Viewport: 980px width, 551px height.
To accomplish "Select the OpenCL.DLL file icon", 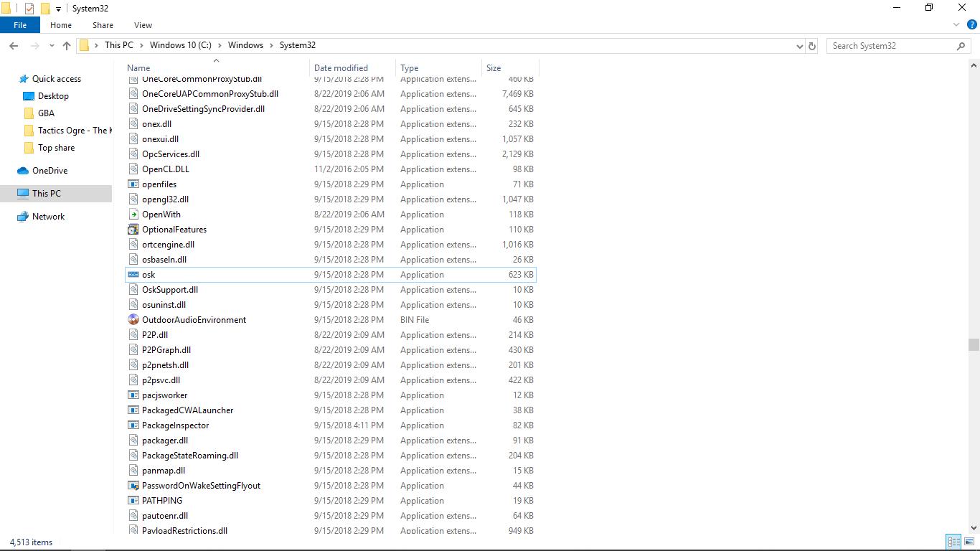I will pyautogui.click(x=133, y=169).
